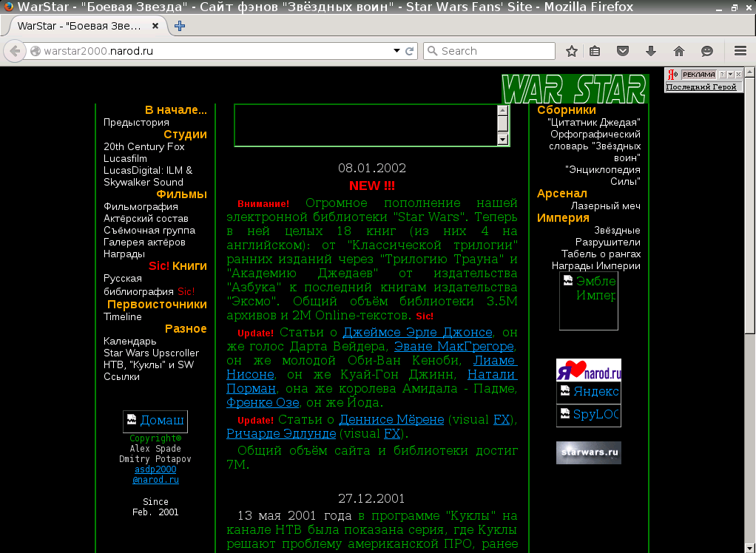Open the Съёмочная группа link
Screen dimensions: 756x553
[x=149, y=230]
